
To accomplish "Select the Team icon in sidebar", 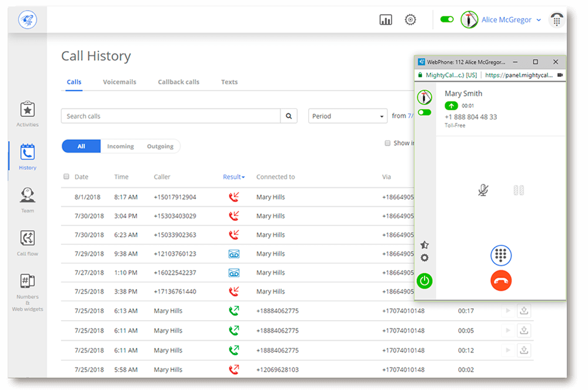I will coord(27,195).
